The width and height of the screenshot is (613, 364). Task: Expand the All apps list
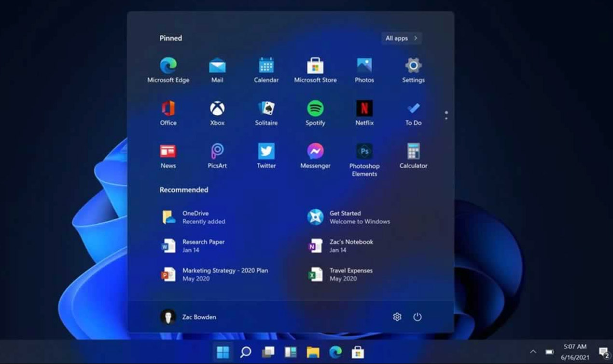tap(401, 38)
